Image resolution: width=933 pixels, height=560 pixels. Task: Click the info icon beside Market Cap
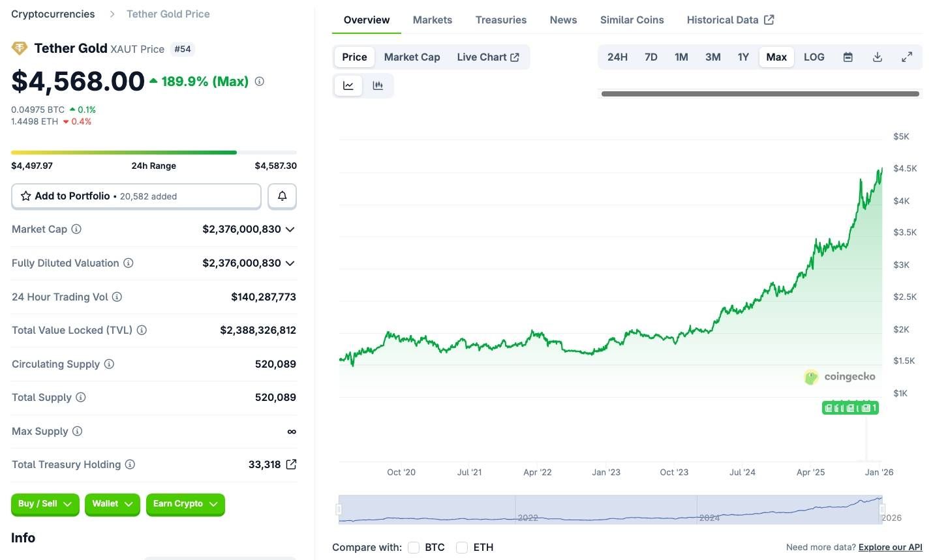click(76, 229)
